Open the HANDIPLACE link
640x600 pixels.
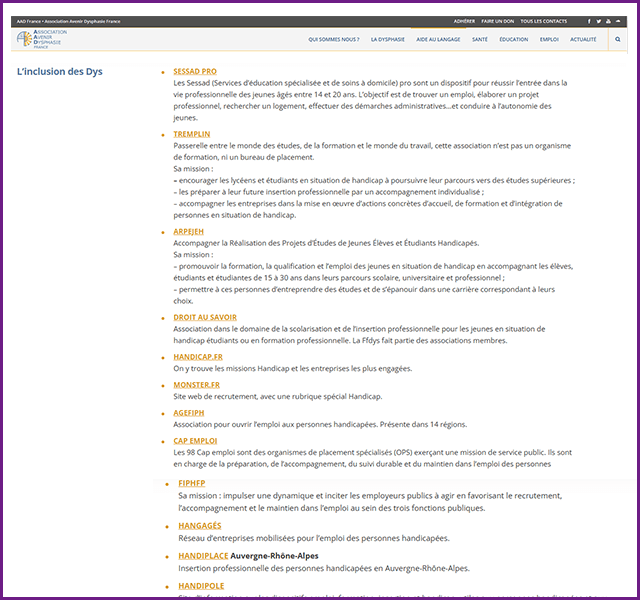tap(203, 556)
